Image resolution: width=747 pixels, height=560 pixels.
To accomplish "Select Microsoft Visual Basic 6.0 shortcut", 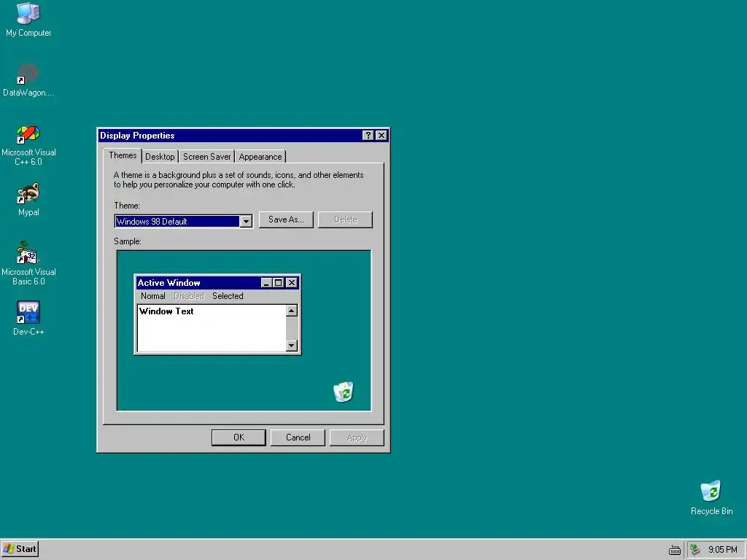I will 28,263.
